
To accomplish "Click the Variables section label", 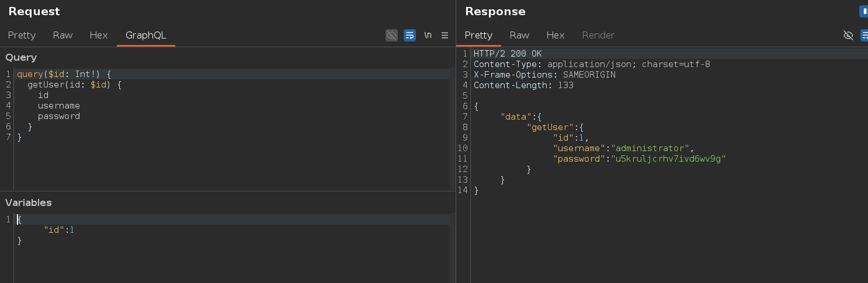I will click(x=29, y=202).
